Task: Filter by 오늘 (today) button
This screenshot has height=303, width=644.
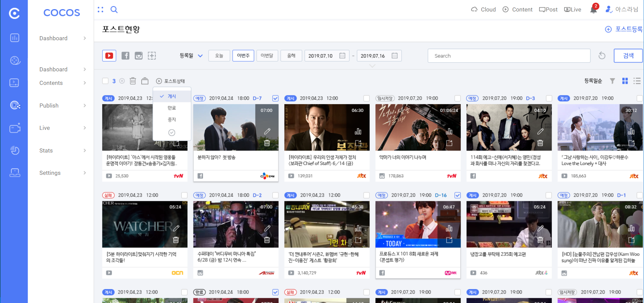Action: 219,55
